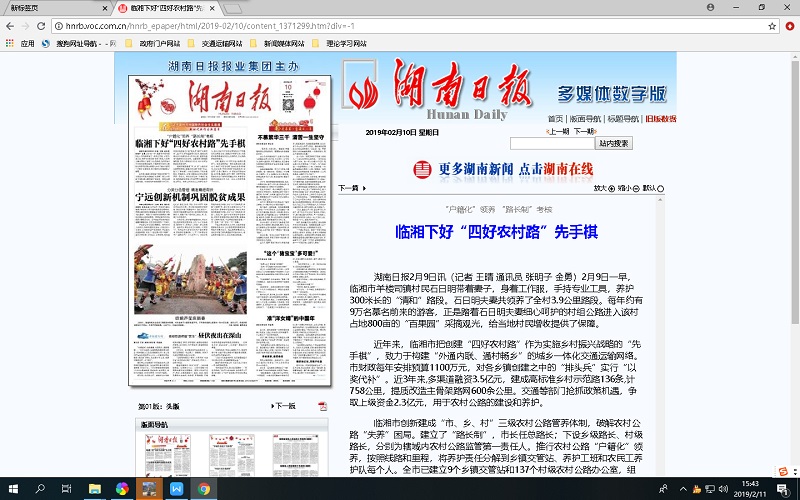Click the security software tray icon

coord(696,489)
